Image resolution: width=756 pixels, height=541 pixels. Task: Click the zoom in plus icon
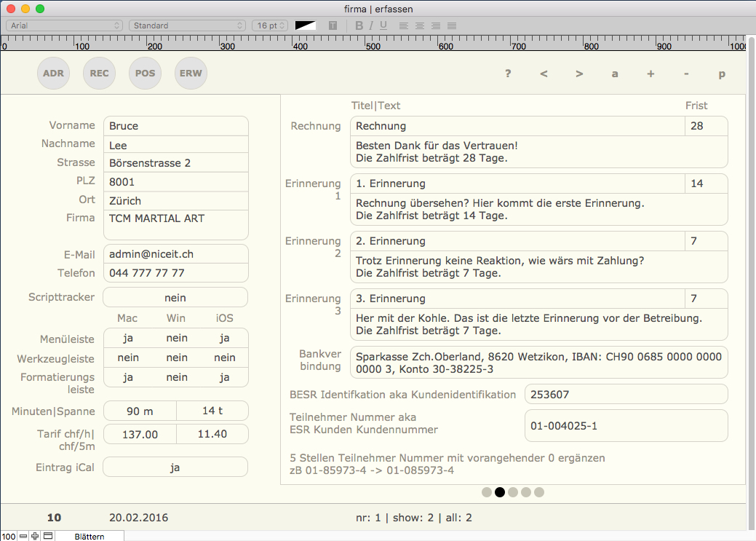(x=35, y=536)
